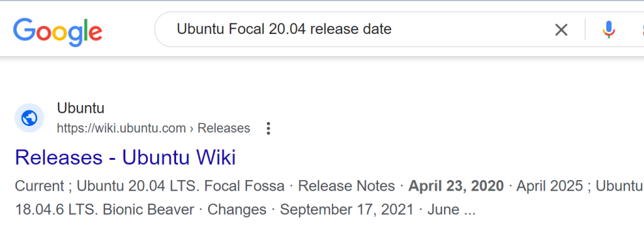Click the globe favicon beside Ubuntu result
The image size is (644, 248).
[x=29, y=118]
